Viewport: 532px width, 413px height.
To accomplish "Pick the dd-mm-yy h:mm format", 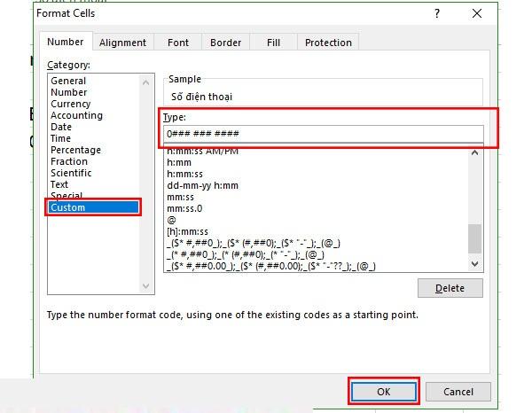I will [202, 185].
